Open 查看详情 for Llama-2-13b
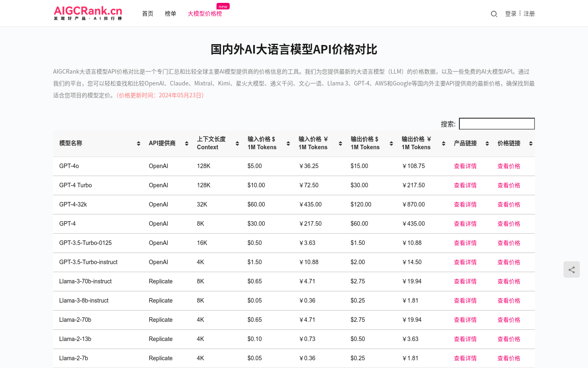 pyautogui.click(x=465, y=339)
